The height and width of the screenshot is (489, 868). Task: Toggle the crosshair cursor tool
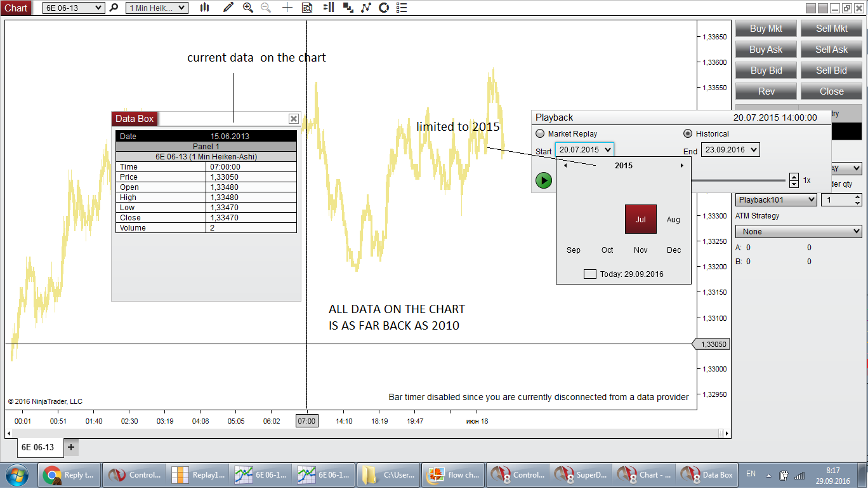287,8
